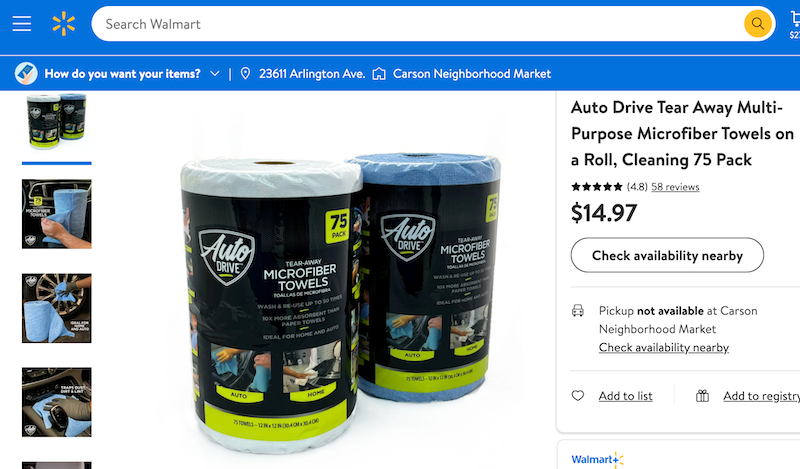The height and width of the screenshot is (469, 800).
Task: Click the gift icon for registry
Action: click(x=703, y=396)
